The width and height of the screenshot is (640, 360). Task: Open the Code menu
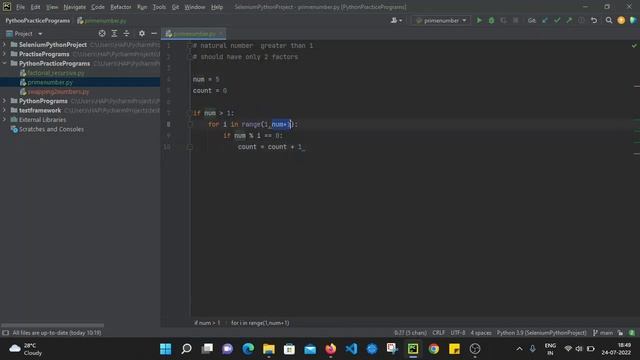click(98, 7)
